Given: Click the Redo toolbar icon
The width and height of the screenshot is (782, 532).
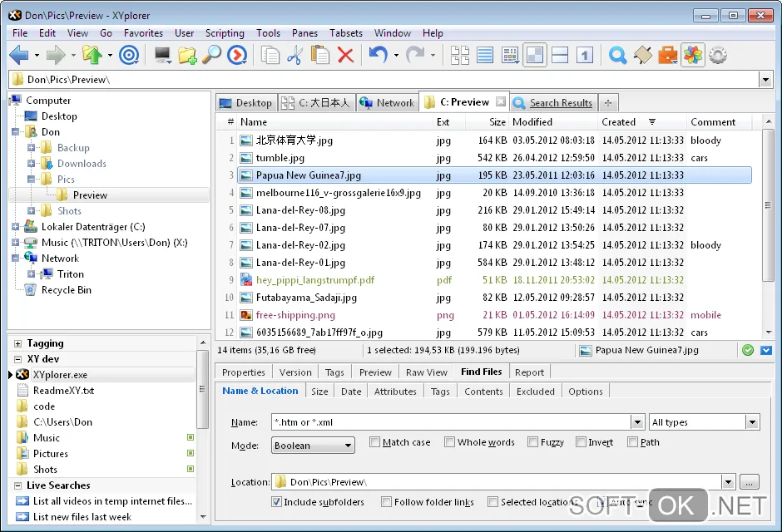Looking at the screenshot, I should pyautogui.click(x=415, y=55).
